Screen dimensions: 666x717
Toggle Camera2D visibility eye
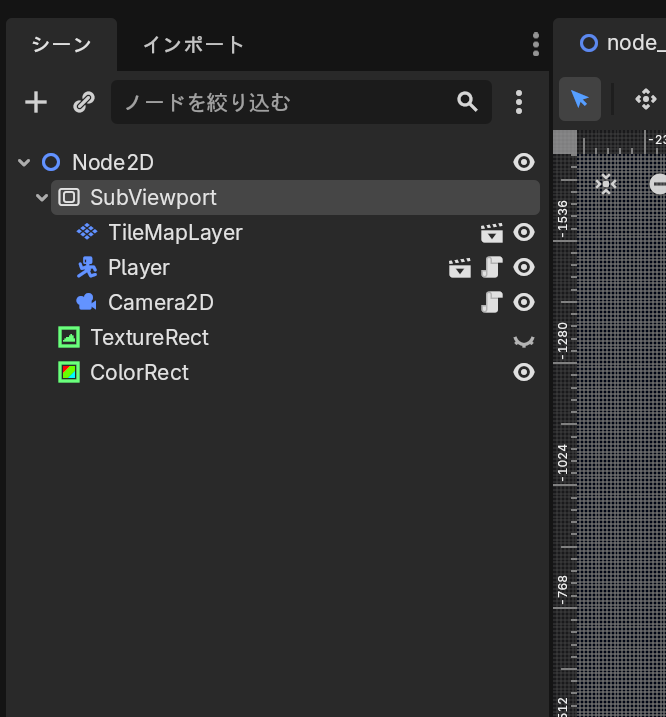(524, 302)
